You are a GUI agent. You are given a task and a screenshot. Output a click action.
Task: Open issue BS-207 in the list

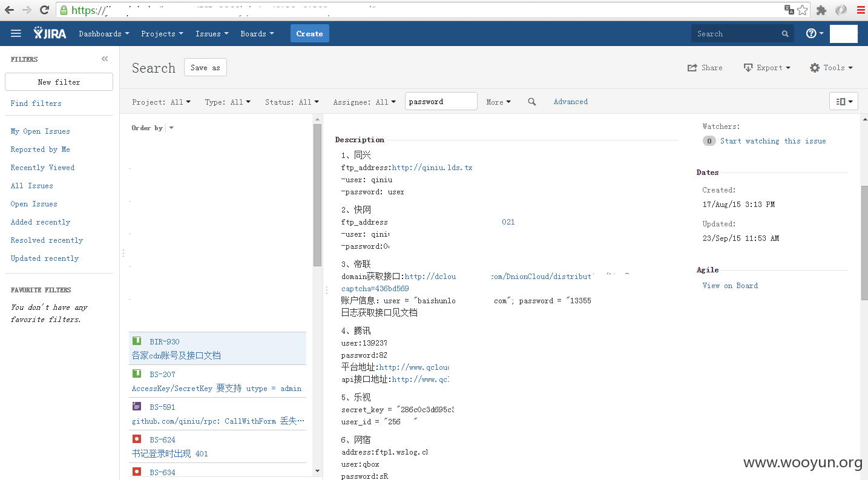point(217,381)
